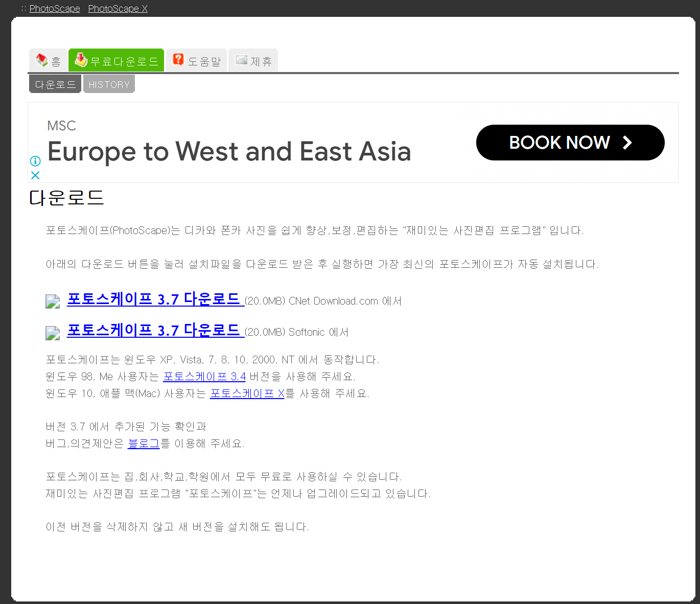Screen dimensions: 700x604
Task: Open the 제휴 tab
Action: [x=253, y=61]
